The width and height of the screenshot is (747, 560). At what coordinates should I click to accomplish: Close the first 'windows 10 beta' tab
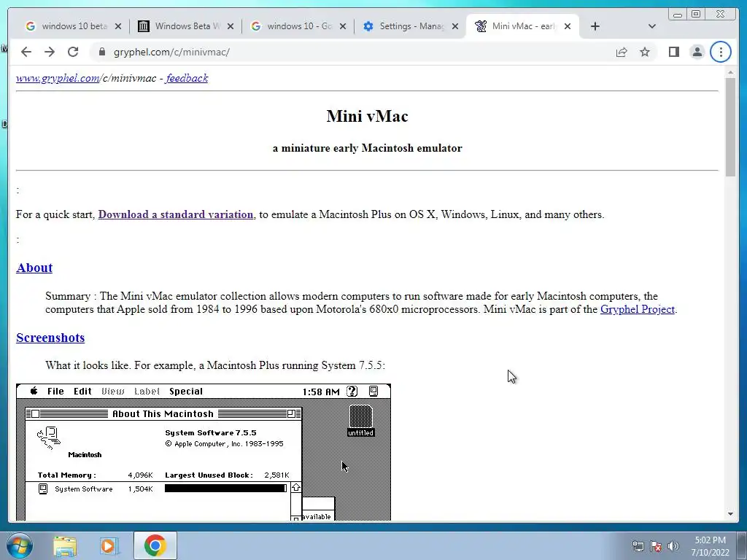pyautogui.click(x=118, y=27)
